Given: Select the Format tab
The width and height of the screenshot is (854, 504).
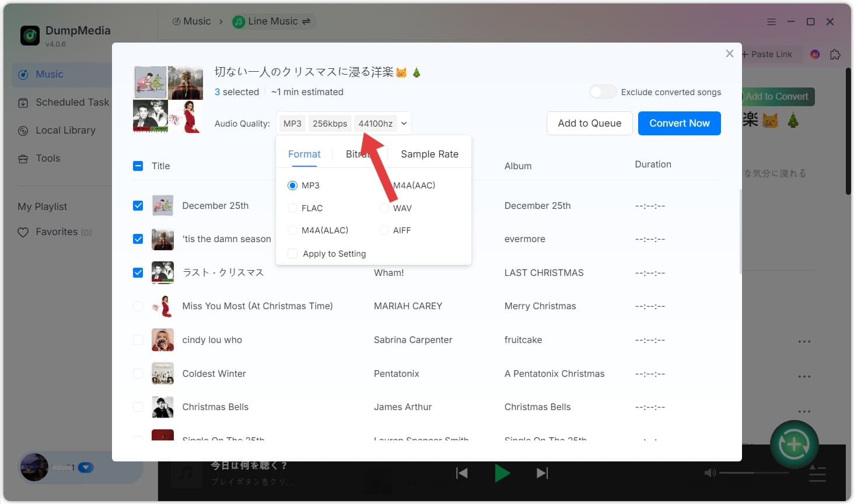Looking at the screenshot, I should pos(304,154).
